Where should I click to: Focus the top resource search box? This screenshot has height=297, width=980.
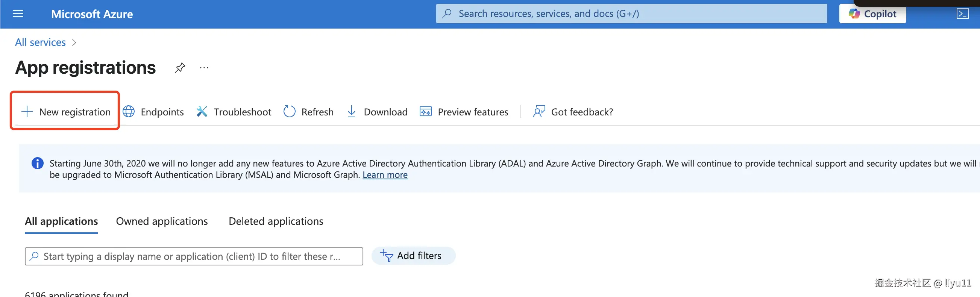pos(631,14)
